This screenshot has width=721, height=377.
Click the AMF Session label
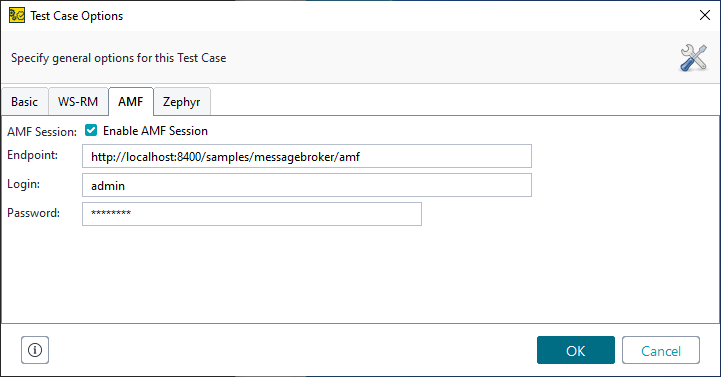(42, 131)
